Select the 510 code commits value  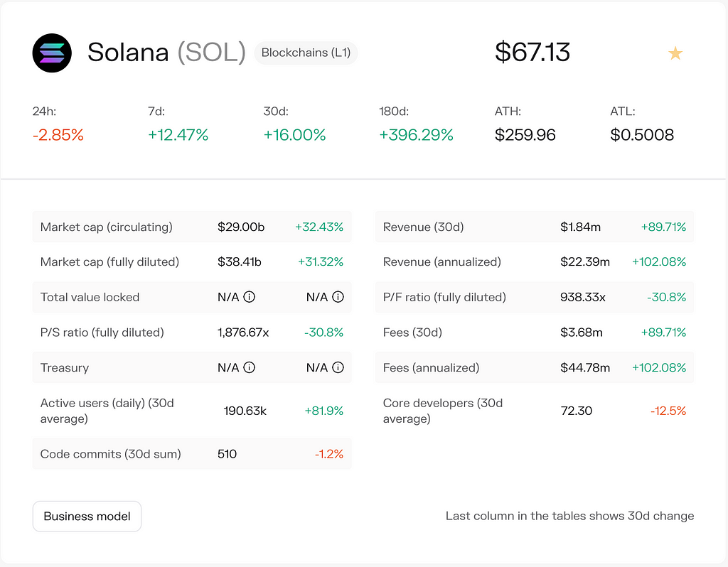point(227,454)
